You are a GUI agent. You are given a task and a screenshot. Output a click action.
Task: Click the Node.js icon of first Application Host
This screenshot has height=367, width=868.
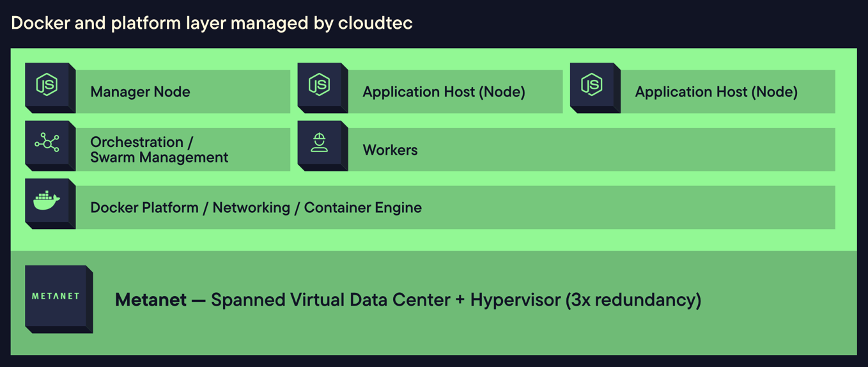point(320,85)
